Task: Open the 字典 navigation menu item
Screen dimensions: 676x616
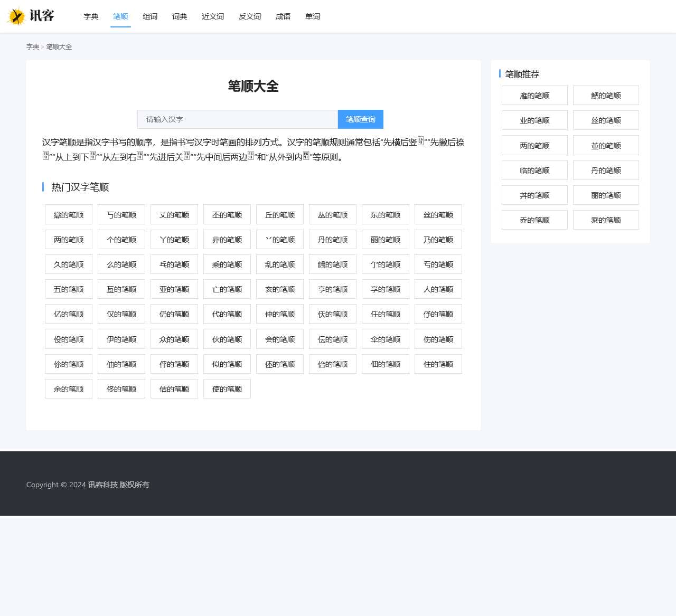Action: [90, 16]
